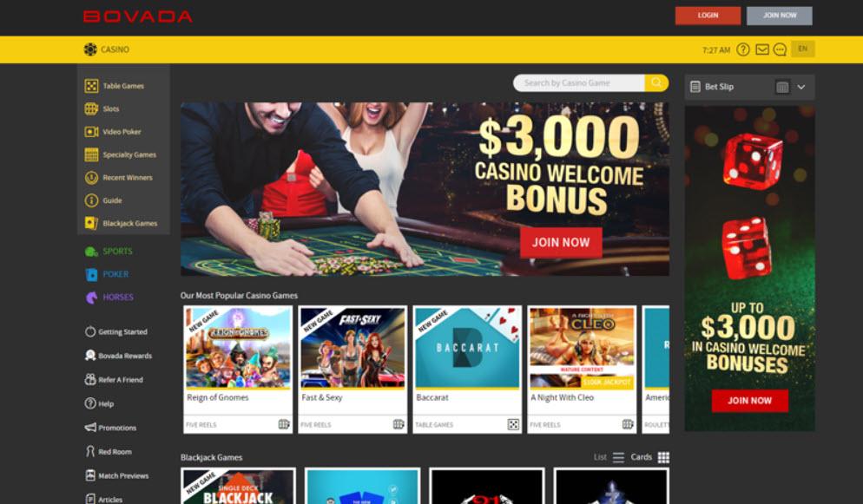
Task: Switch Blackjack Games to Cards view
Action: (650, 457)
